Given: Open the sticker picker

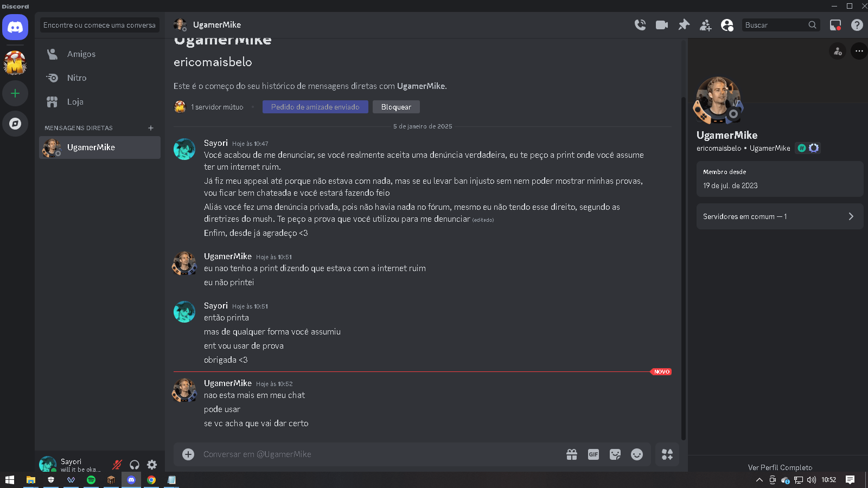Looking at the screenshot, I should [615, 454].
